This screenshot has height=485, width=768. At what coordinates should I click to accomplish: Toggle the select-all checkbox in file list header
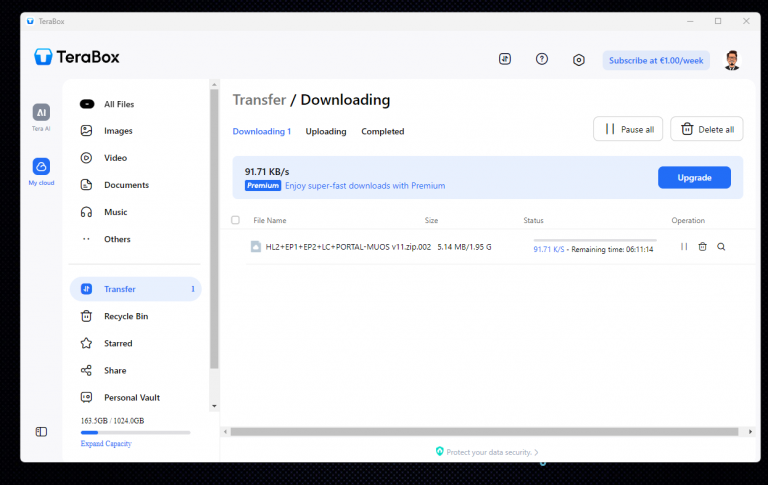tap(235, 220)
